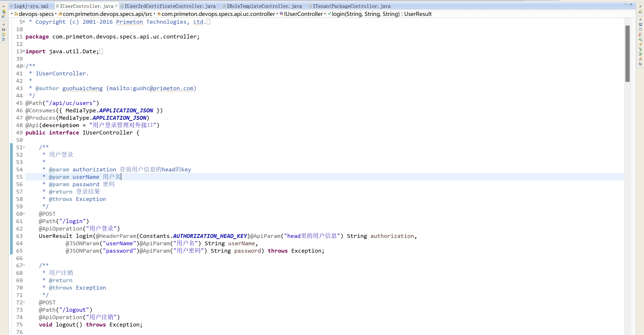Open breadcrumb dropdown before devops-specs
Screen dimensions: 644x335
click(12, 14)
